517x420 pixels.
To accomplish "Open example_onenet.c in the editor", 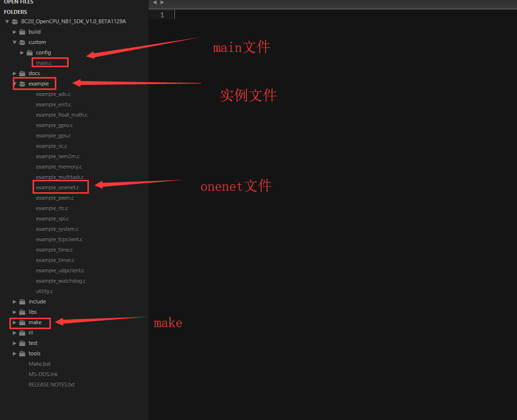I will coord(60,187).
